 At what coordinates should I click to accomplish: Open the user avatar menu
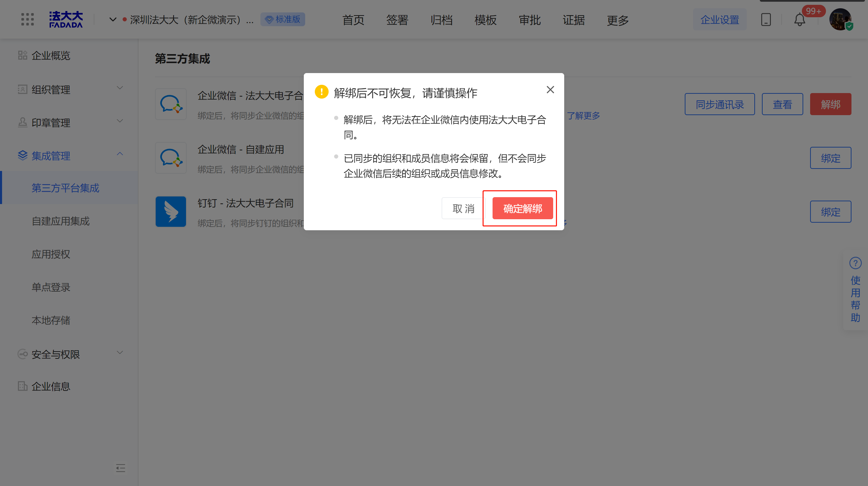point(840,19)
